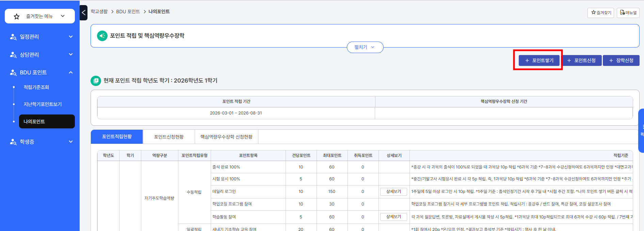Expand the 일정관리 menu chevron

[71, 37]
